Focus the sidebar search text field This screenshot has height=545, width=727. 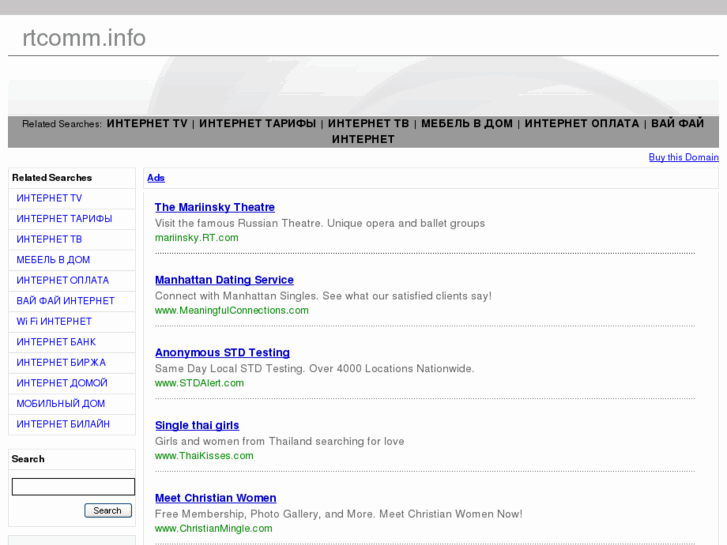tap(73, 487)
